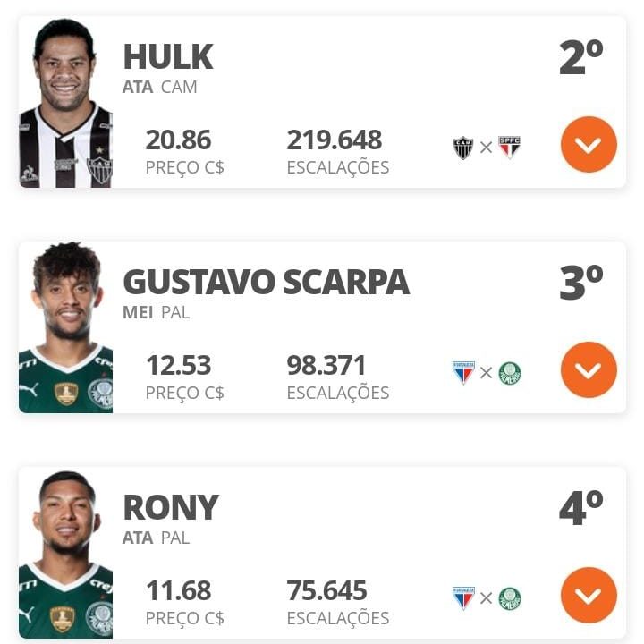Click Rony's 75.645 escalações count

click(327, 590)
